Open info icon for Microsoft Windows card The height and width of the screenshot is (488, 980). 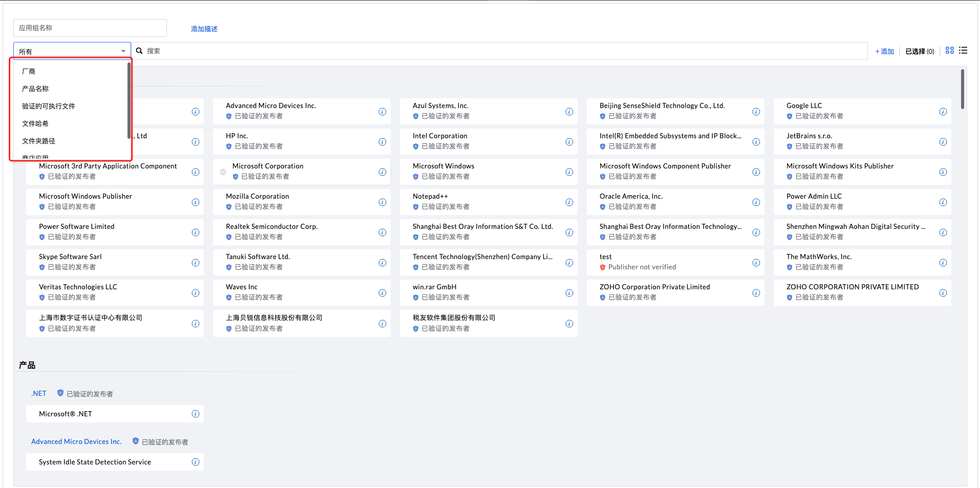(x=569, y=172)
